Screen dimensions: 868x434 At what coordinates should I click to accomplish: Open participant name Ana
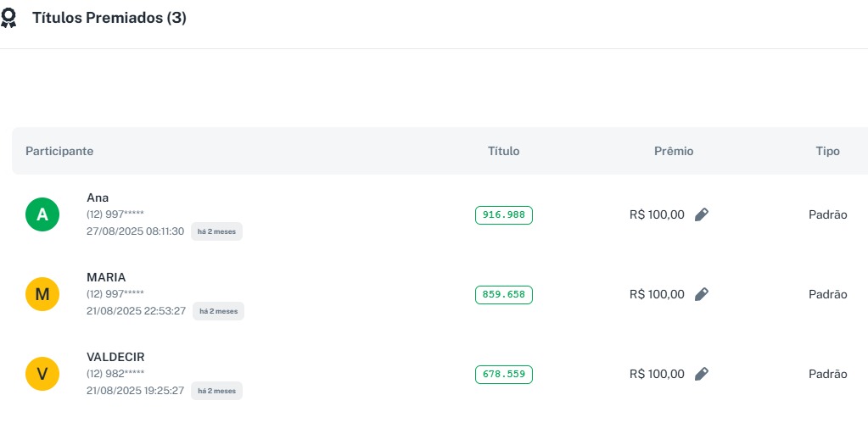click(98, 198)
